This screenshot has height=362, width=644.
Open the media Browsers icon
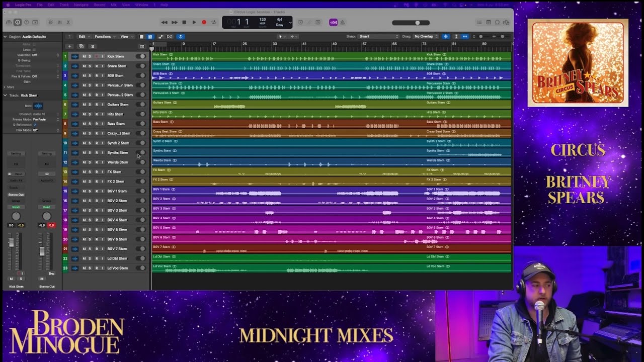(507, 22)
